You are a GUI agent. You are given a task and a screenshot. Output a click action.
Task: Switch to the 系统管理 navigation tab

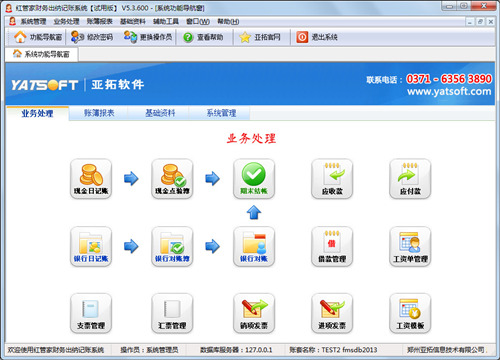(x=221, y=113)
